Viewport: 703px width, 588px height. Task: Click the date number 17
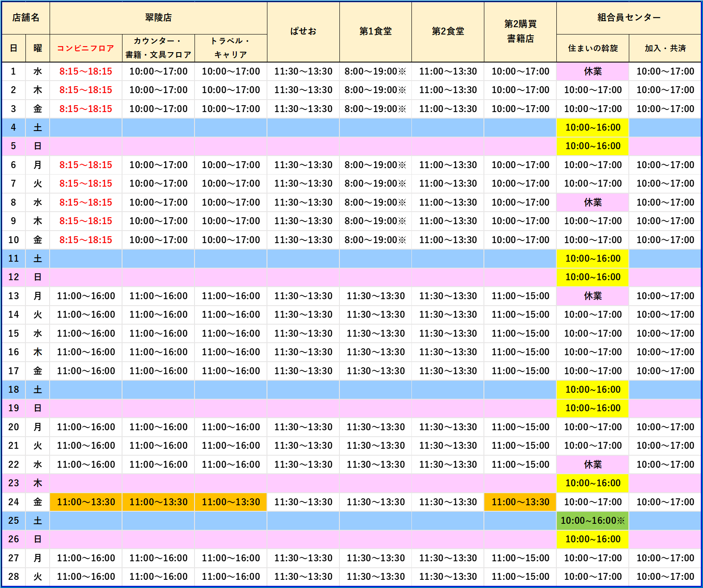pyautogui.click(x=14, y=371)
